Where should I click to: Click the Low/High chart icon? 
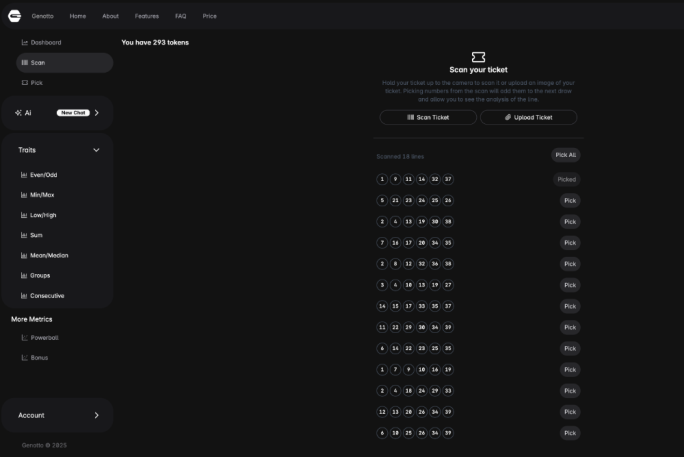click(24, 215)
